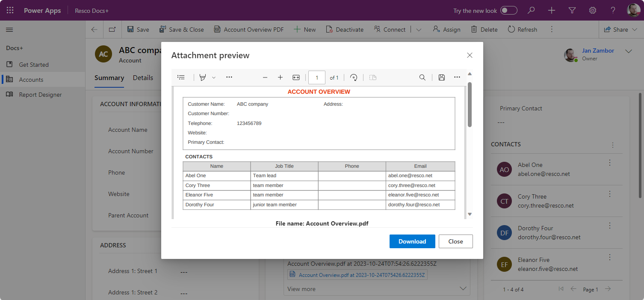The width and height of the screenshot is (644, 300).
Task: Switch to the Summary tab
Action: tap(109, 78)
